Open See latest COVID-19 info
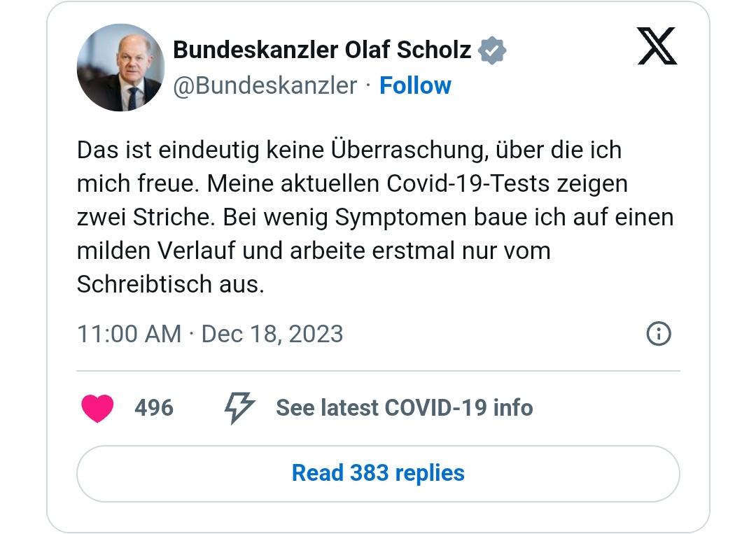756x534 pixels. pos(405,408)
